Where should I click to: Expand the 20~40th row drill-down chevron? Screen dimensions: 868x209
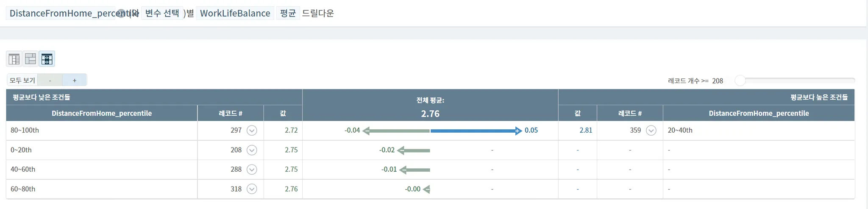click(x=651, y=131)
